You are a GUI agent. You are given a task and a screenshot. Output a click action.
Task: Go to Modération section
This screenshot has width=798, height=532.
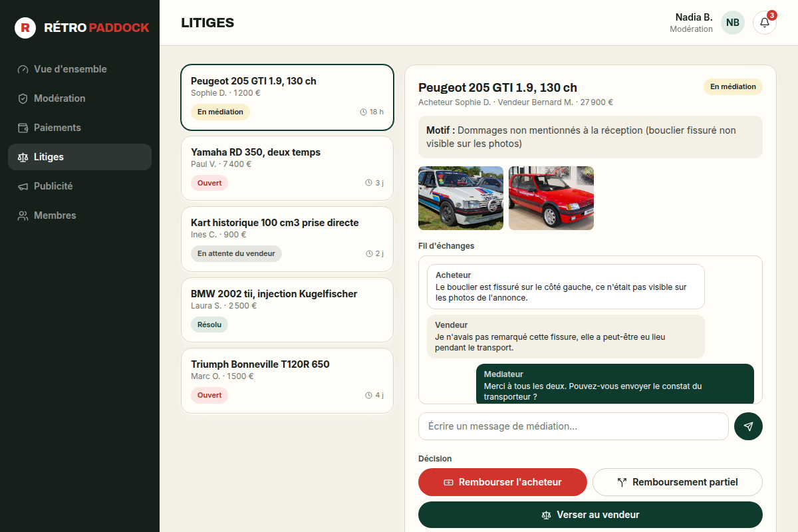(80, 98)
